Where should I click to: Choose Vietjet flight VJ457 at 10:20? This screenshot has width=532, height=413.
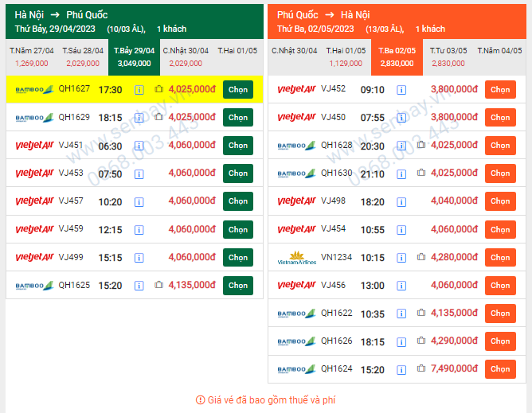click(x=238, y=201)
